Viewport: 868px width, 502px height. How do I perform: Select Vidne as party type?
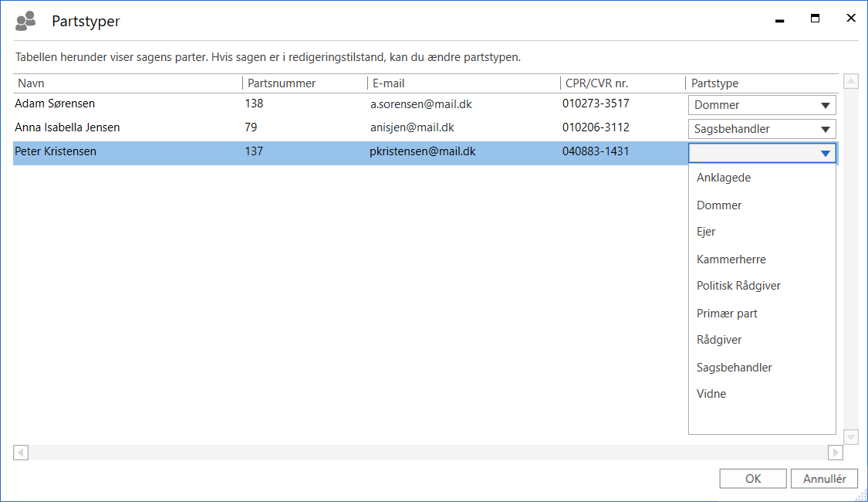click(x=711, y=394)
